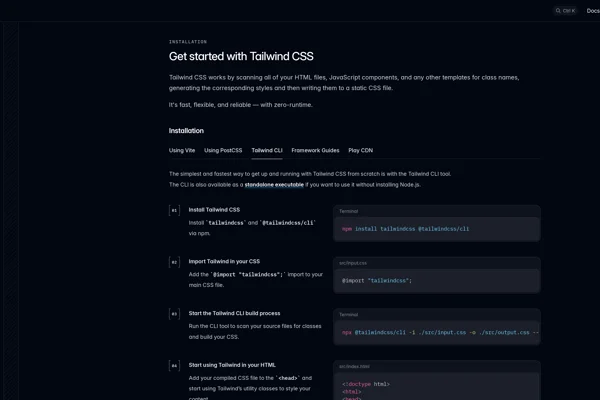Open the Docs navigation link
This screenshot has width=600, height=400.
[x=593, y=11]
